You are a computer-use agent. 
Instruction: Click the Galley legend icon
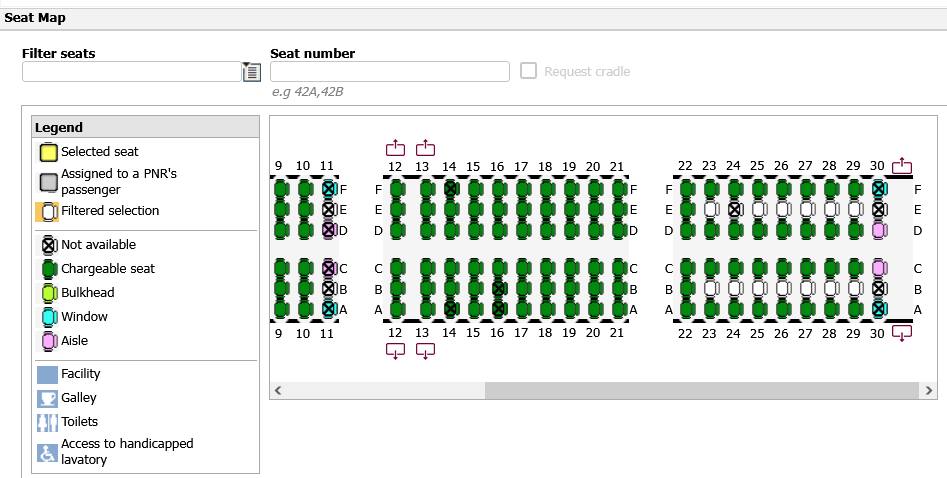[47, 398]
